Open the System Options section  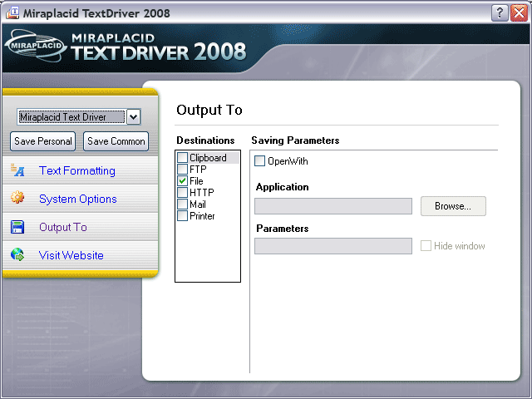pyautogui.click(x=77, y=199)
